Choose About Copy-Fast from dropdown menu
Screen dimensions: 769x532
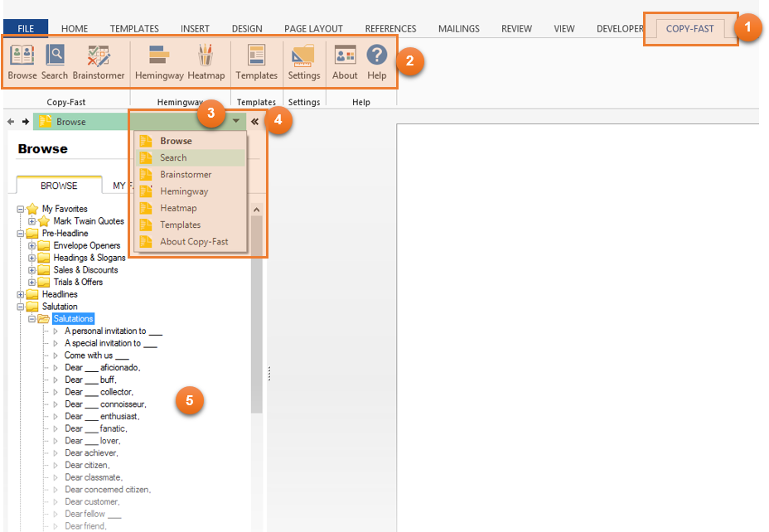pyautogui.click(x=193, y=242)
